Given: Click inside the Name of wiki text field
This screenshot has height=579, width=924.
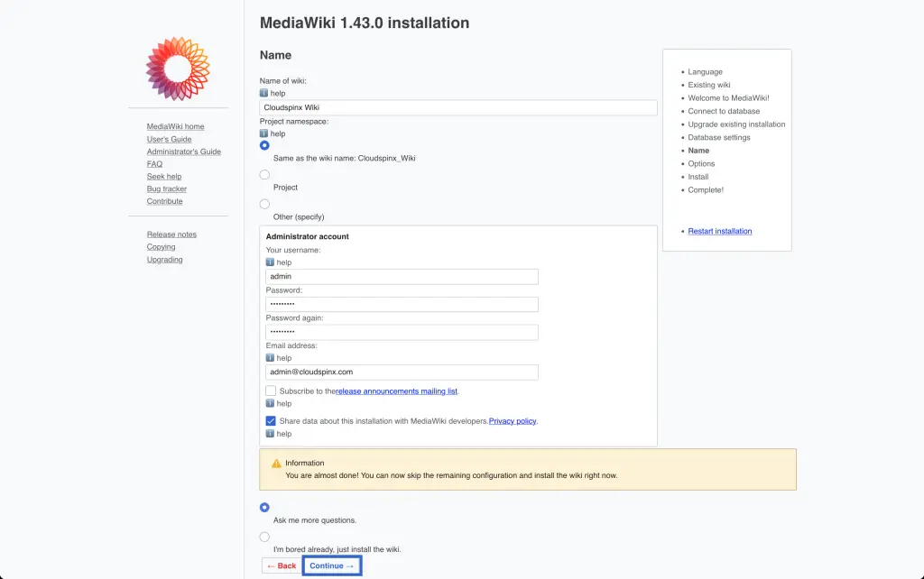Looking at the screenshot, I should click(458, 106).
